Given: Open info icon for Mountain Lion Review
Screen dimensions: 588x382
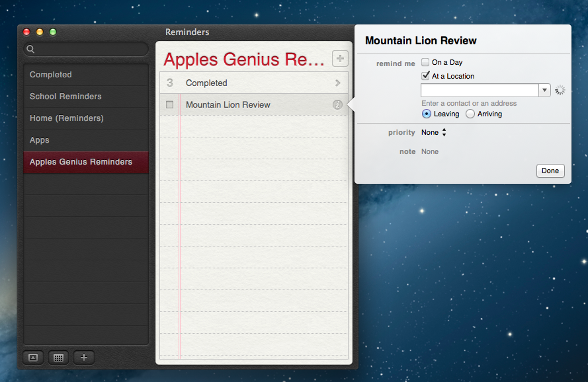Looking at the screenshot, I should [x=337, y=104].
